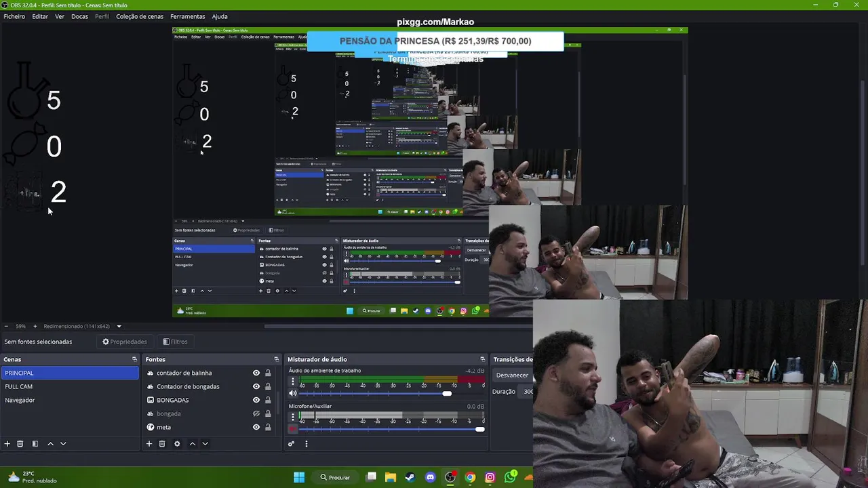
Task: Open the Ajuda menu
Action: click(220, 16)
